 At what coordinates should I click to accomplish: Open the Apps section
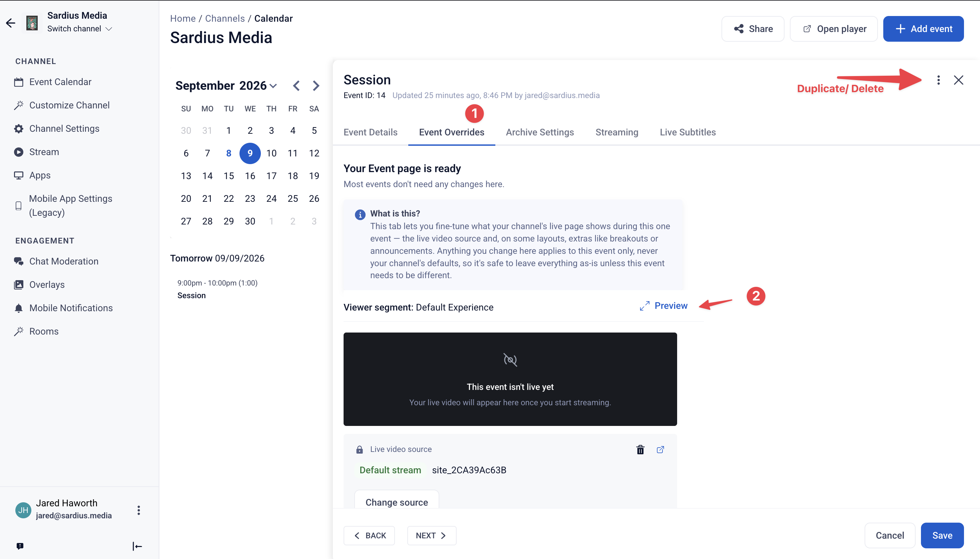click(32, 175)
